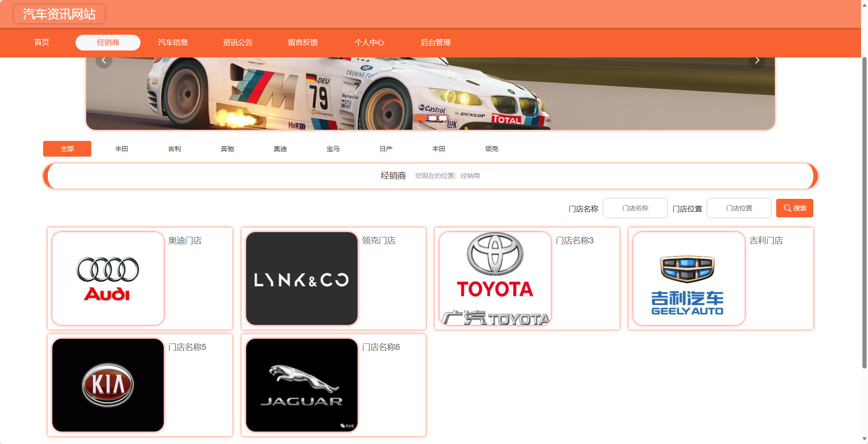Filter dealers by 奥迪
Screen dimensions: 868x444
pos(280,149)
